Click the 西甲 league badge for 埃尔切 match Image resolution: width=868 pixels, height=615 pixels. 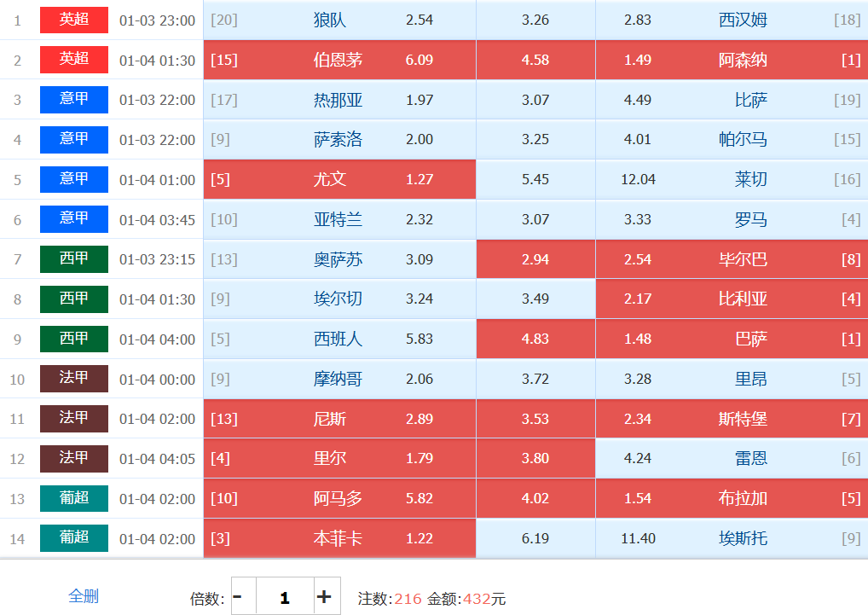pos(74,299)
